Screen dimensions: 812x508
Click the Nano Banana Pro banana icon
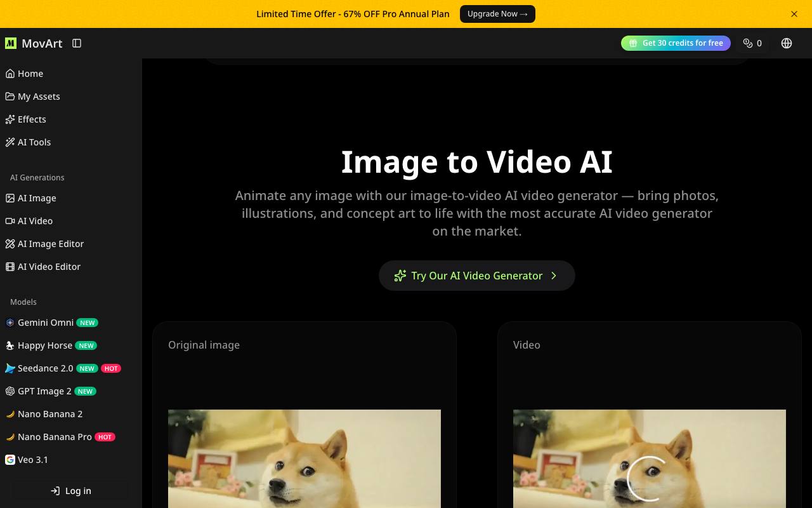[10, 437]
